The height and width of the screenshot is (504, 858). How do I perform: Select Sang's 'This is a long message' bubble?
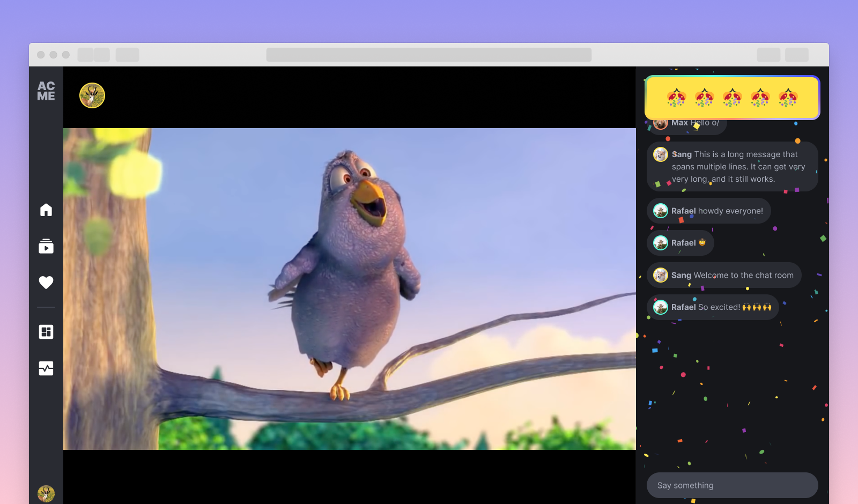tap(732, 166)
